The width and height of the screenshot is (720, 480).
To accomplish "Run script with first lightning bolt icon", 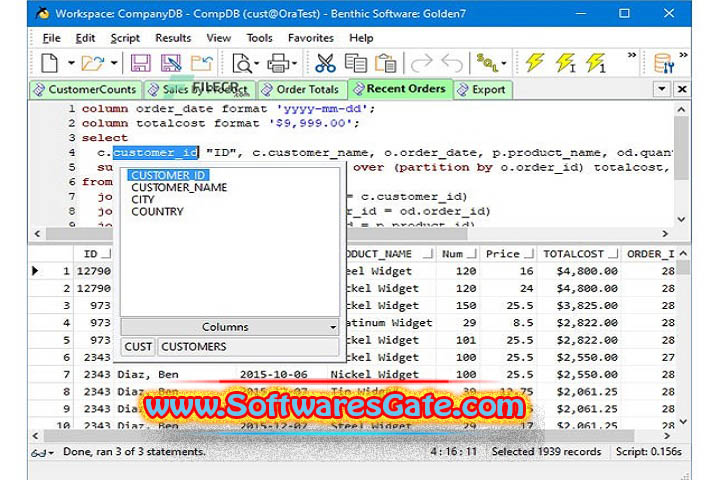I will (535, 63).
